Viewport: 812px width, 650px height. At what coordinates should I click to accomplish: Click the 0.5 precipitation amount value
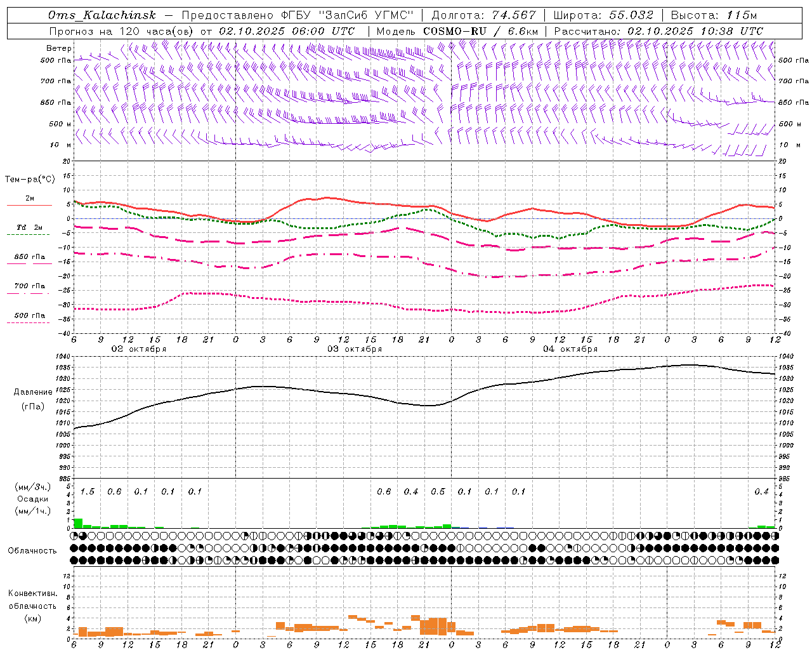click(x=438, y=491)
